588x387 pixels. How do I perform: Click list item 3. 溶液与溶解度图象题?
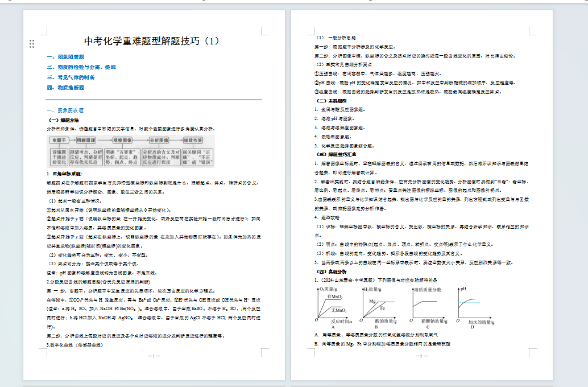339,127
